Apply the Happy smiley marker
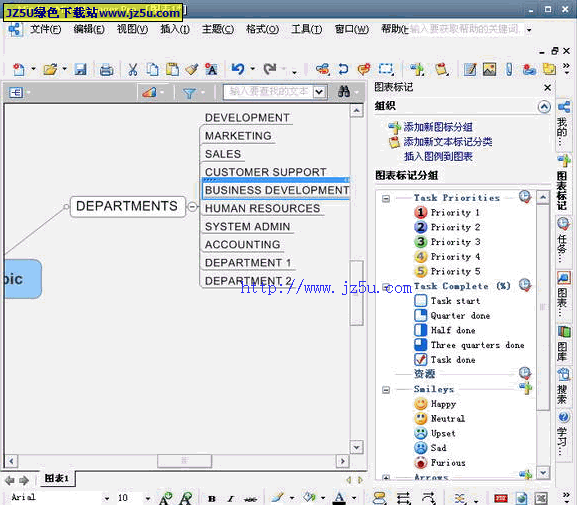The image size is (577, 505). pos(421,404)
